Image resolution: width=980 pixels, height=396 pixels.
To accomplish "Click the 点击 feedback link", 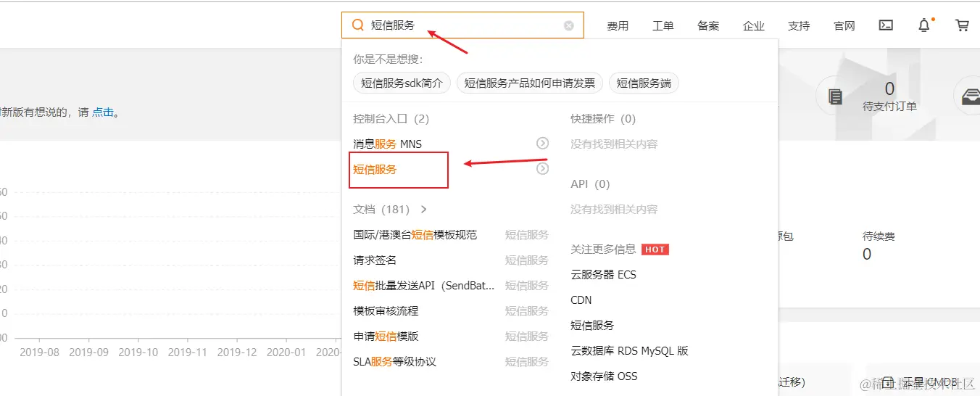I will coord(103,112).
